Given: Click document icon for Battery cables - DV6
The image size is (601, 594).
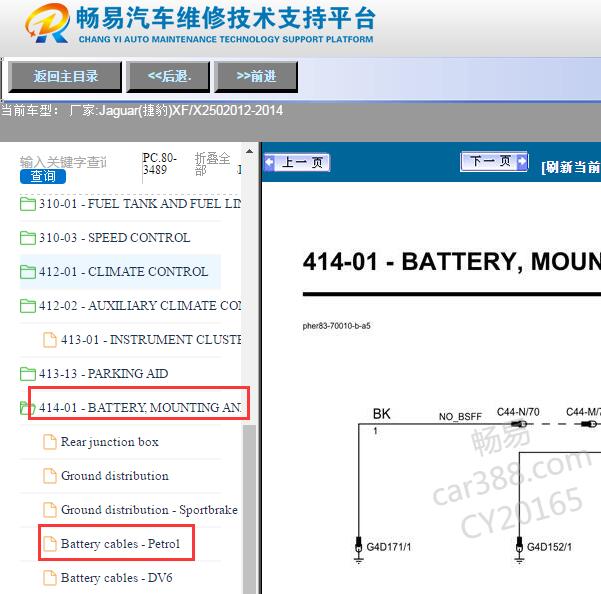Looking at the screenshot, I should (50, 578).
